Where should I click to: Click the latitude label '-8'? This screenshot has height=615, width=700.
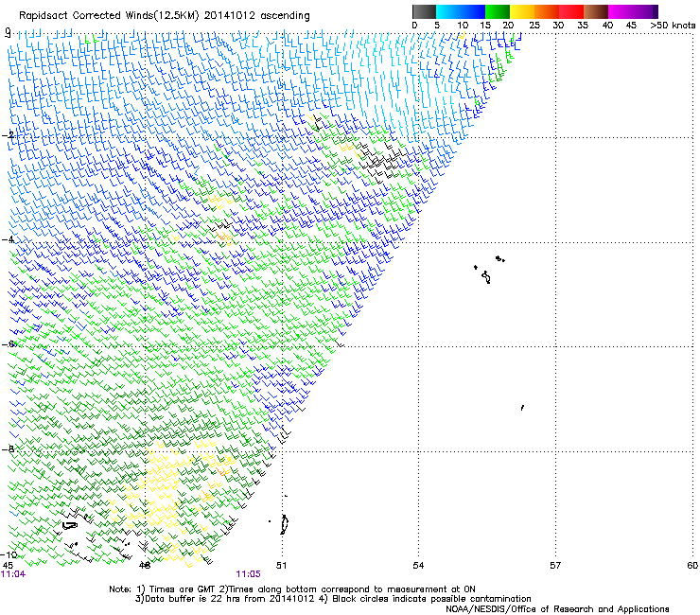click(x=8, y=448)
